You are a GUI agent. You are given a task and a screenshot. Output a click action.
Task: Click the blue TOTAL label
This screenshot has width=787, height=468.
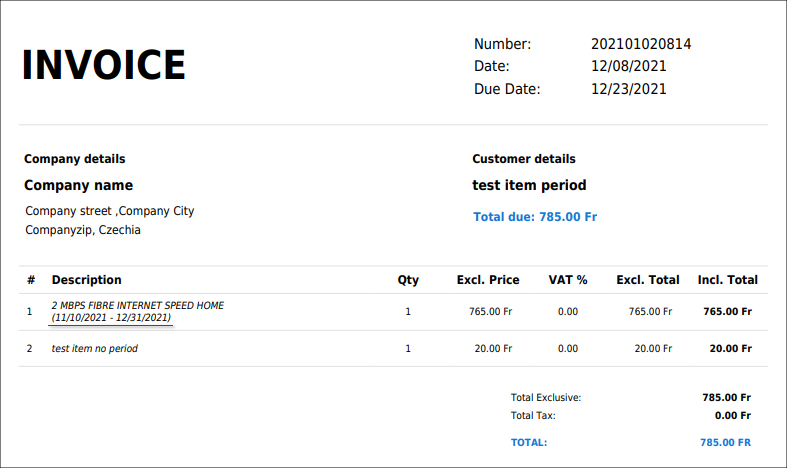point(529,442)
